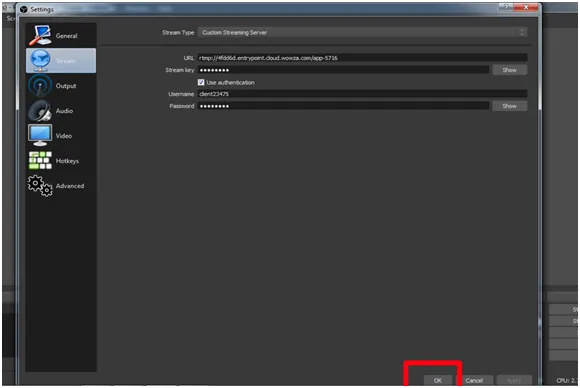Click the OBS logo in the title bar
Screen dimensions: 580x388
pyautogui.click(x=24, y=9)
